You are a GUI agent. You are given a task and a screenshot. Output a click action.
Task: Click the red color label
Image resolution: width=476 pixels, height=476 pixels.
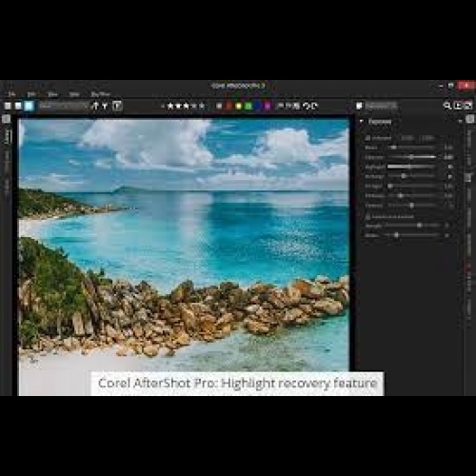click(228, 106)
